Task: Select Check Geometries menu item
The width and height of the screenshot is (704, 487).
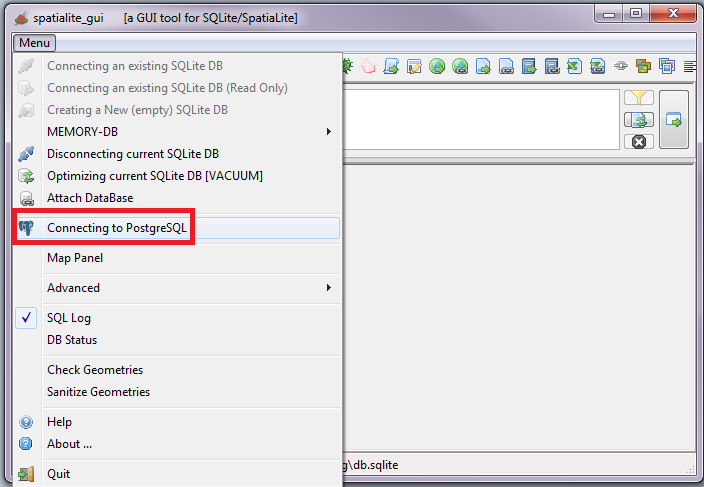Action: (177, 370)
